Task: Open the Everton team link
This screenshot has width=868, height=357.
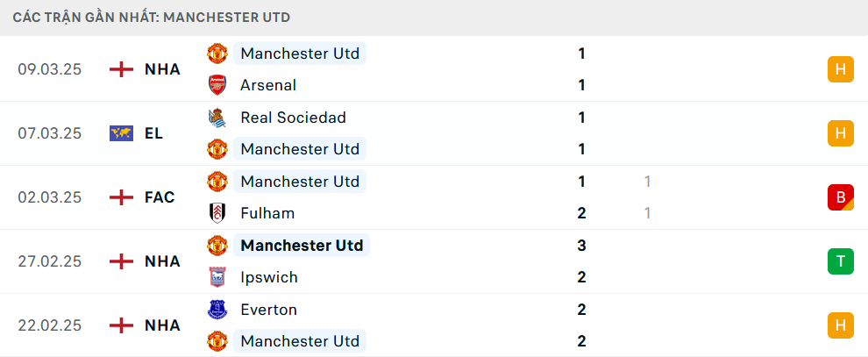Action: (268, 310)
